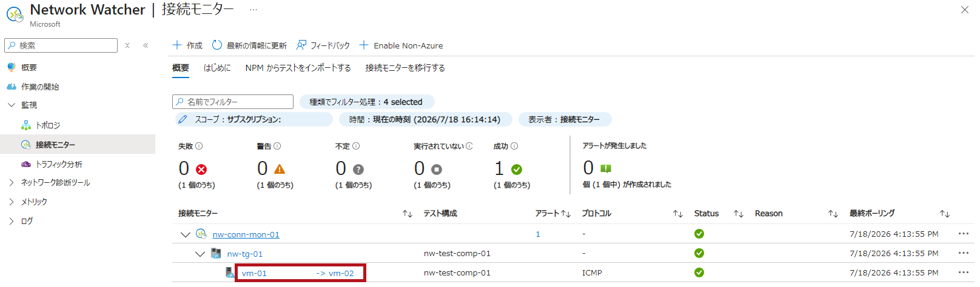Collapse the nw-conn-mon-01 row
Image resolution: width=980 pixels, height=287 pixels.
tap(186, 234)
